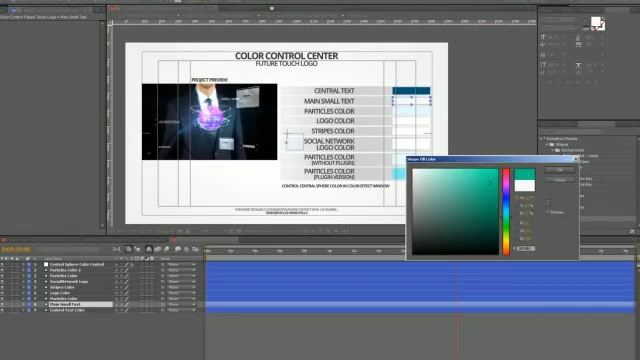Click the composition mini-flowchart icon in timeline
The height and width of the screenshot is (360, 640).
pyautogui.click(x=116, y=249)
